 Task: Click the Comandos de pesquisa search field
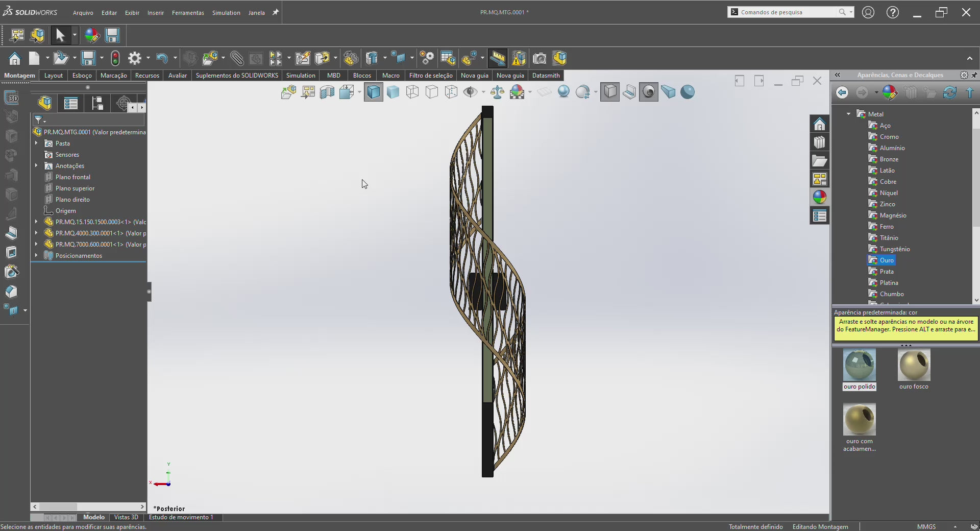786,12
